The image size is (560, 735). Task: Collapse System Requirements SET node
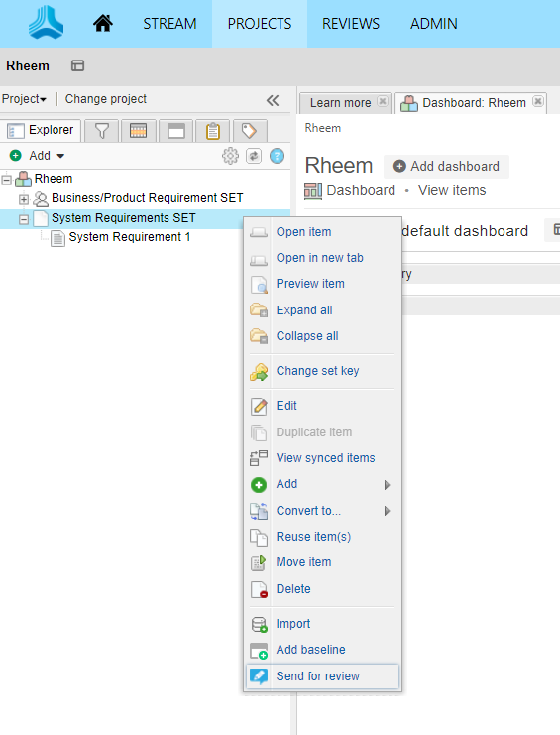(x=24, y=219)
